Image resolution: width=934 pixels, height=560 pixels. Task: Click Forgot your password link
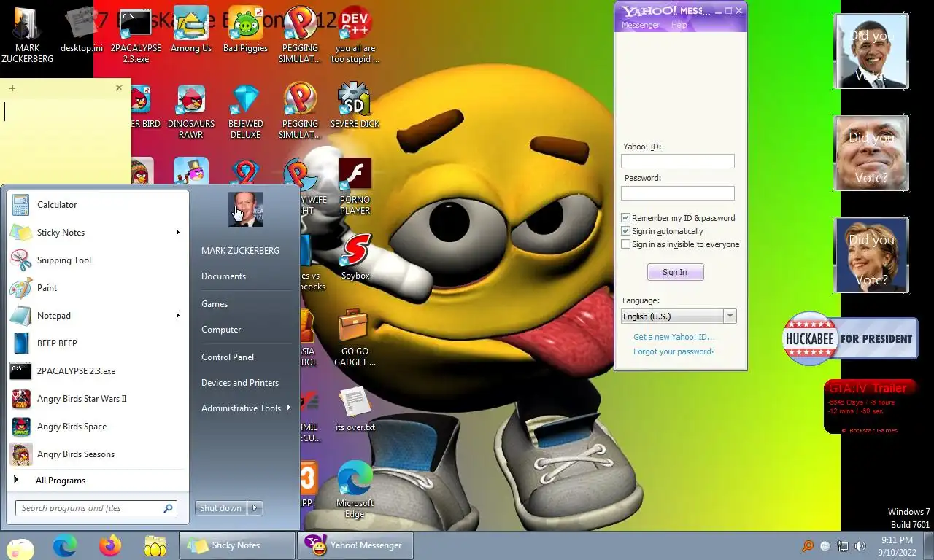(674, 351)
